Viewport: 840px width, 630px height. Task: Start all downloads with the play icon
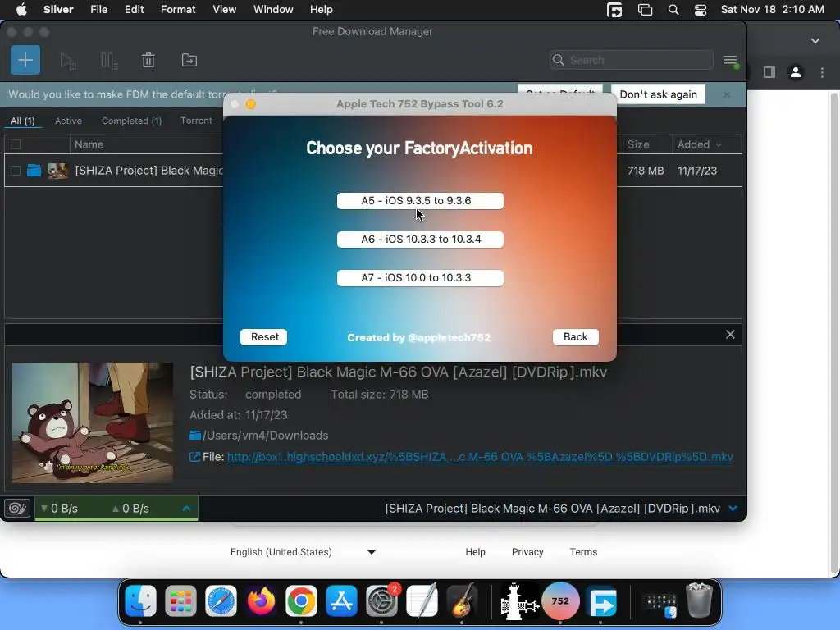coord(67,61)
